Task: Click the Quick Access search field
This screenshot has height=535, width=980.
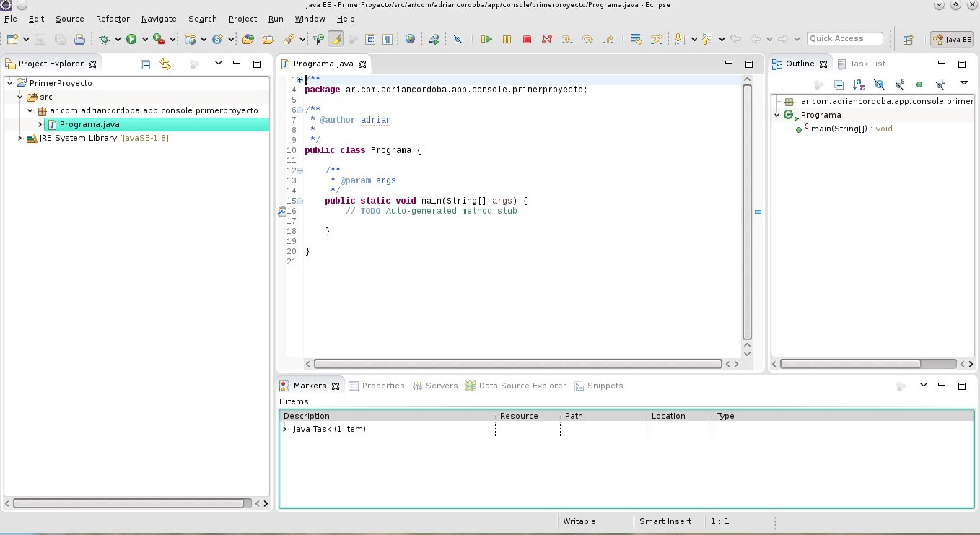Action: pyautogui.click(x=845, y=39)
